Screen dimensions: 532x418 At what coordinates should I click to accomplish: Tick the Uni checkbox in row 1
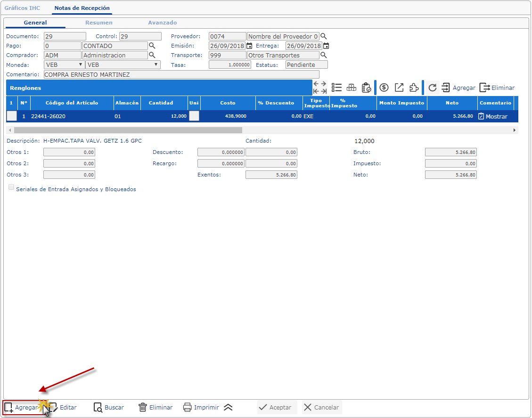(194, 116)
